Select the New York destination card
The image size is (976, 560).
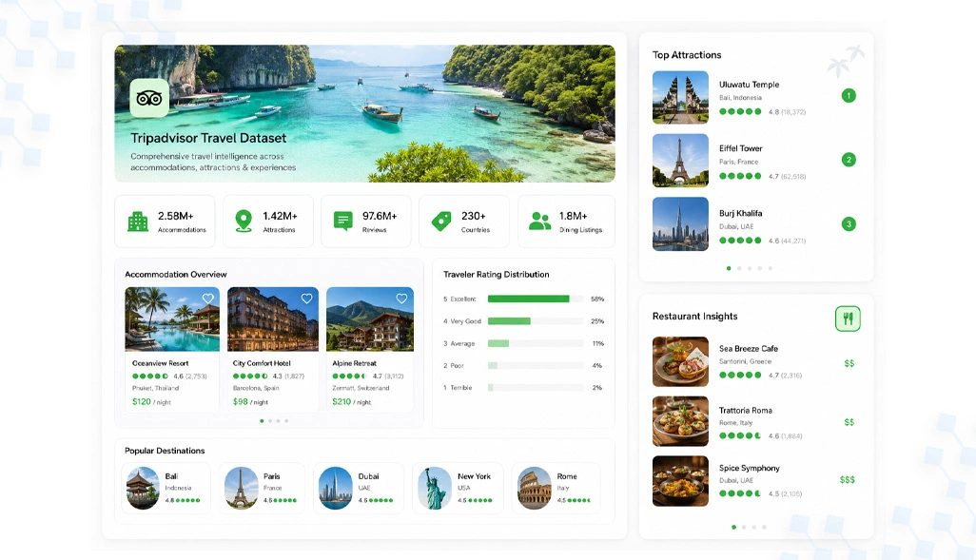tap(457, 489)
